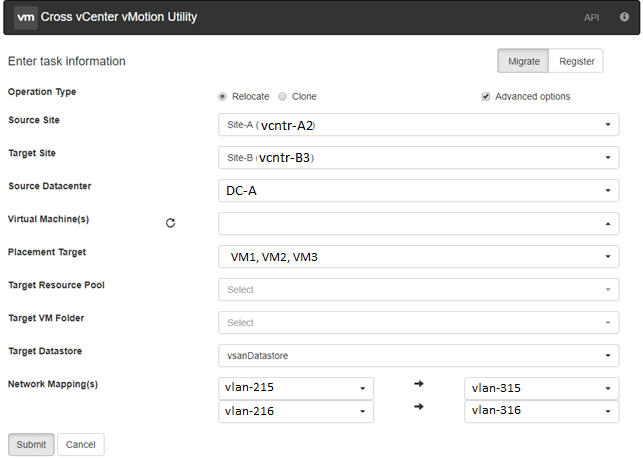Switch to the Register tab
The width and height of the screenshot is (643, 458).
click(x=576, y=61)
